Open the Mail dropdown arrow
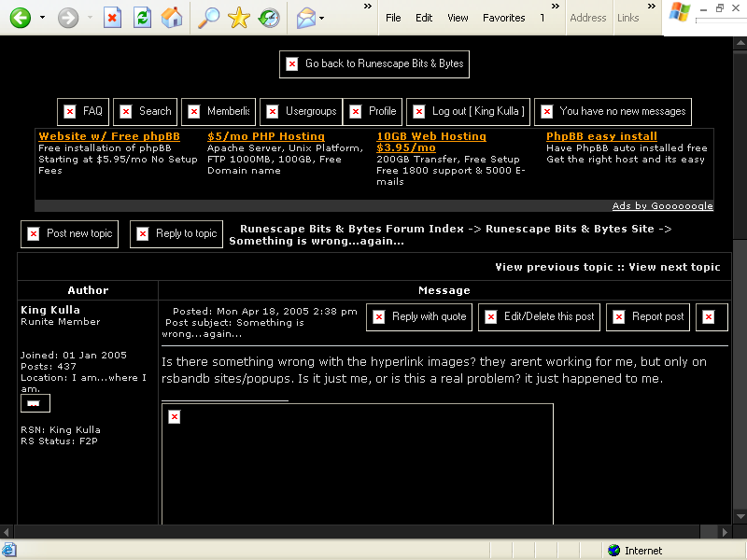This screenshot has height=560, width=747. point(321,18)
